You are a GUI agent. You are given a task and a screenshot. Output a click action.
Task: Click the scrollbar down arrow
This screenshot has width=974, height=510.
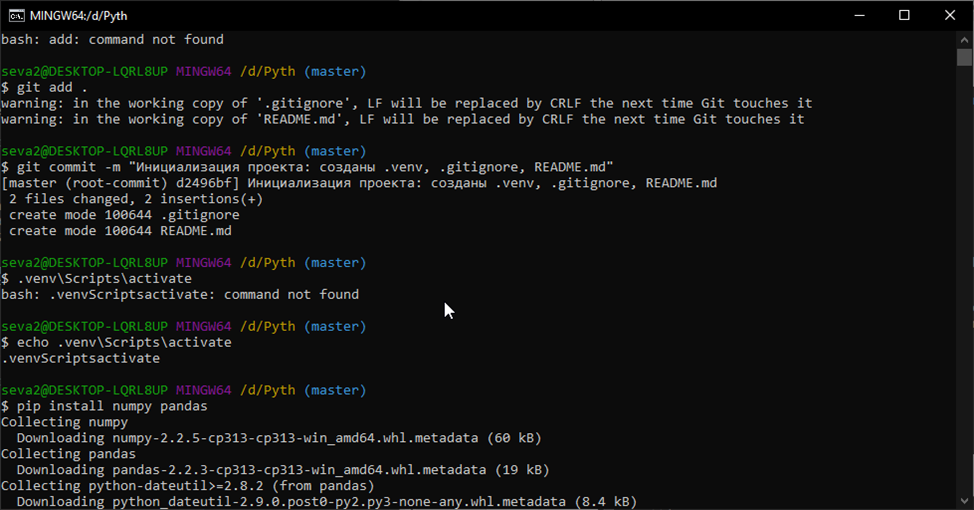click(x=964, y=502)
